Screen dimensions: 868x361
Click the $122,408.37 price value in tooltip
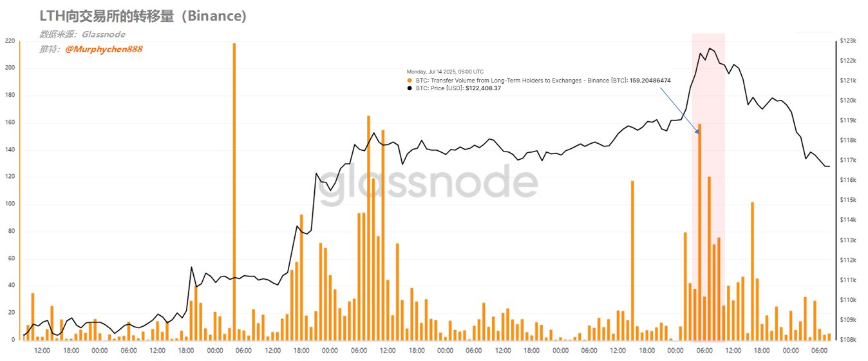pyautogui.click(x=483, y=88)
